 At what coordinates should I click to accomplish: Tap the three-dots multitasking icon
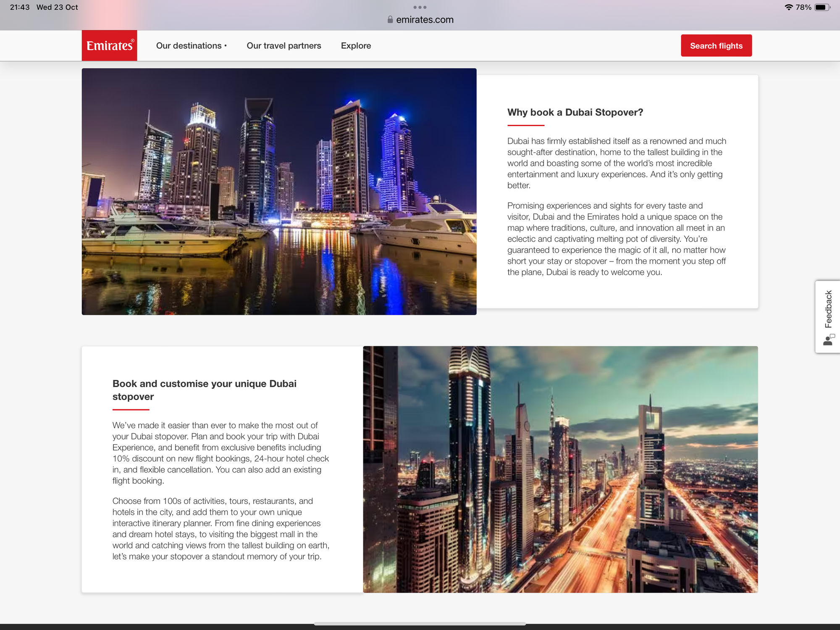tap(420, 7)
